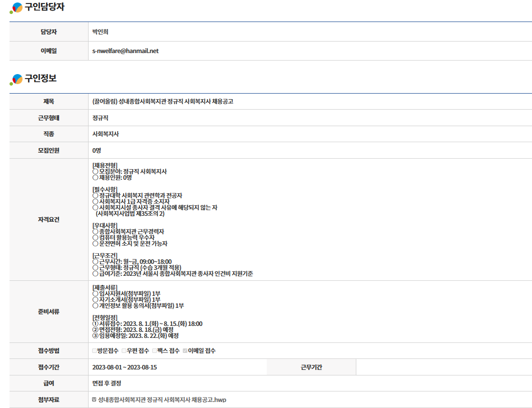Toggle the 이메일 접수 checkbox

185,351
